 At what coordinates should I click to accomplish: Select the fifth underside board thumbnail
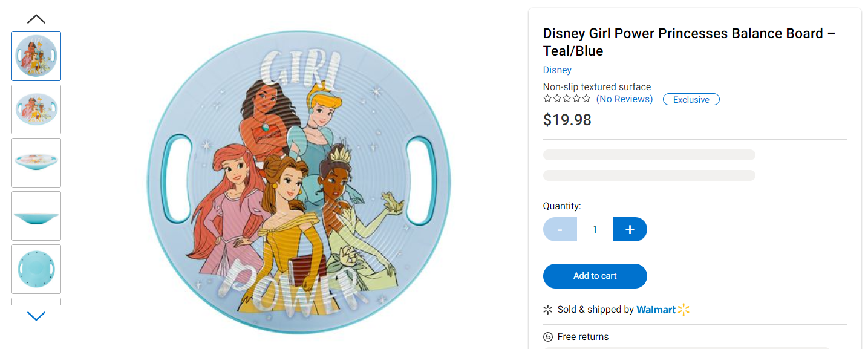pyautogui.click(x=36, y=269)
